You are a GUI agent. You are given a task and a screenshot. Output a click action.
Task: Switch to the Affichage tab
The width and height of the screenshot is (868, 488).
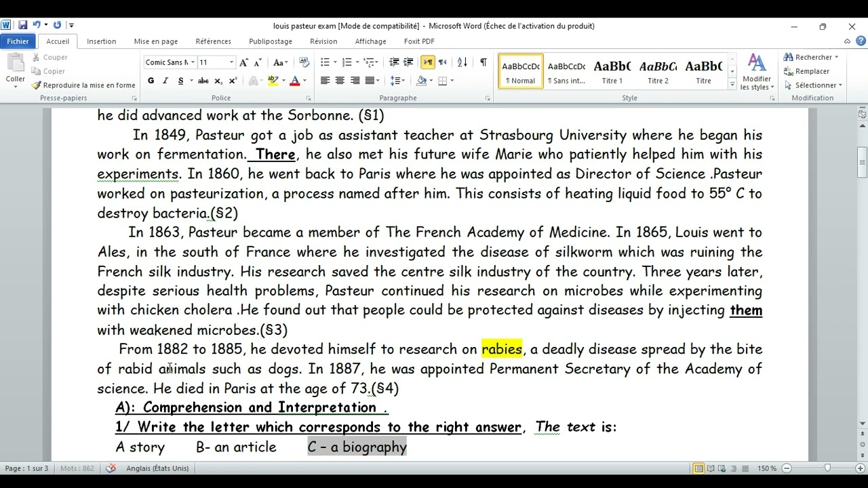pyautogui.click(x=371, y=41)
